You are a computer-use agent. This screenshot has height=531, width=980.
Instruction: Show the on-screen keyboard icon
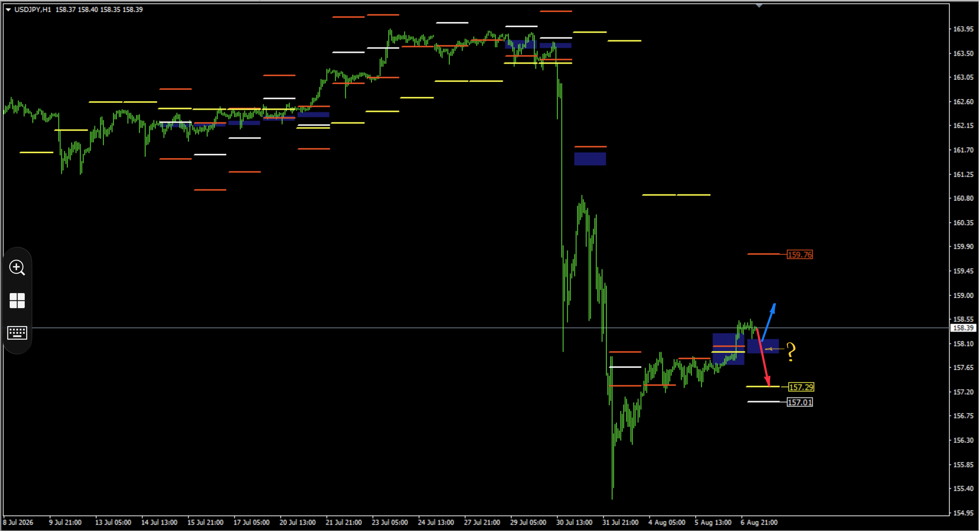[17, 333]
